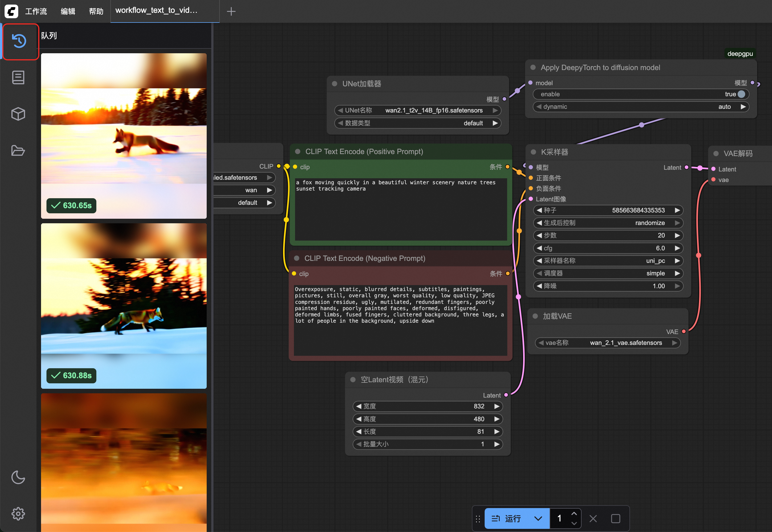Click the ComfyUI logo icon

tap(11, 11)
